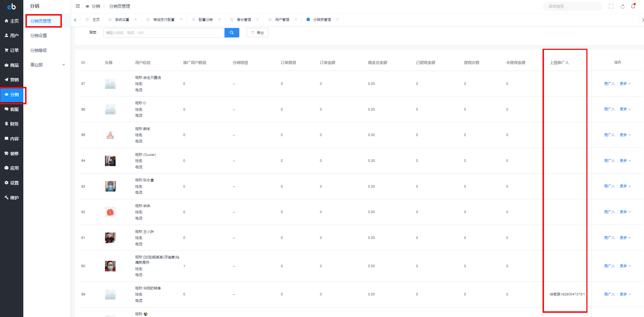Screen dimensions: 644x317
Task: Open 设置 (Settings) in the sidebar
Action: pyautogui.click(x=12, y=183)
